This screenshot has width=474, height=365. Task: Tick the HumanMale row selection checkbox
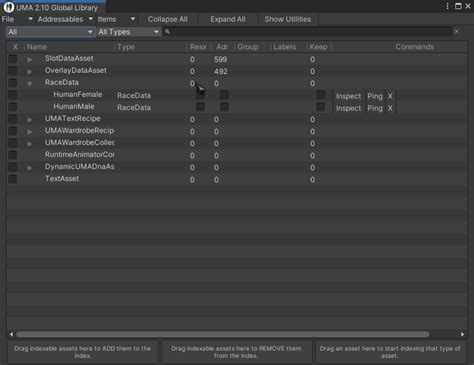(13, 107)
